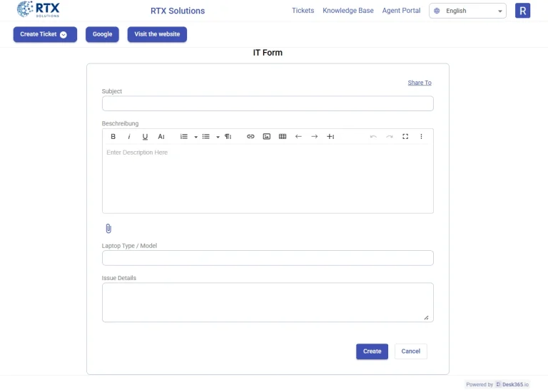Image resolution: width=548 pixels, height=392 pixels.
Task: Insert a hyperlink in description
Action: (x=250, y=136)
